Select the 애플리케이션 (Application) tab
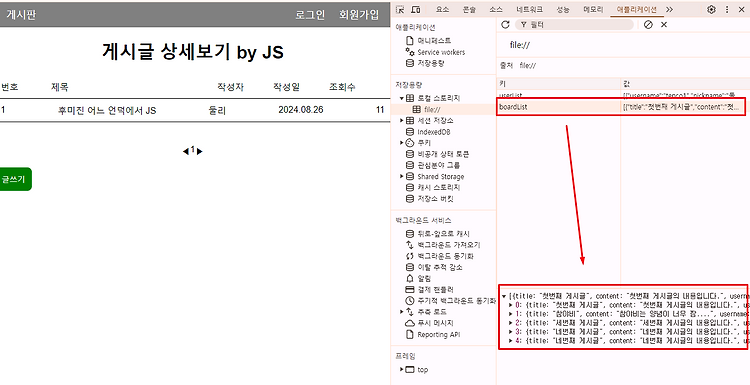The height and width of the screenshot is (385, 750). pos(637,10)
